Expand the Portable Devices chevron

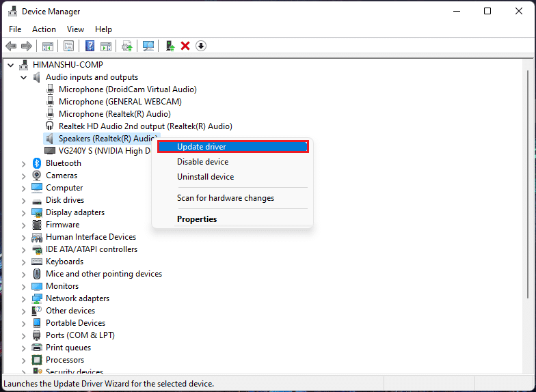[23, 324]
